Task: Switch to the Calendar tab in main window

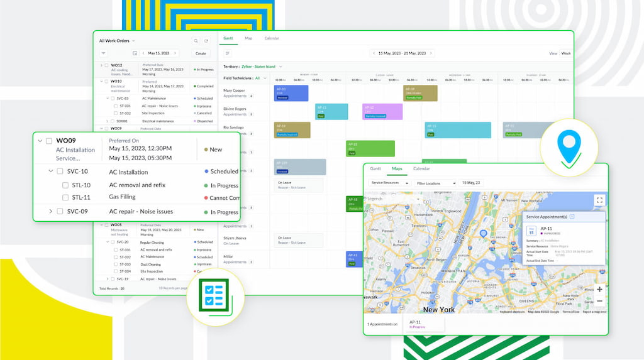Action: tap(272, 38)
